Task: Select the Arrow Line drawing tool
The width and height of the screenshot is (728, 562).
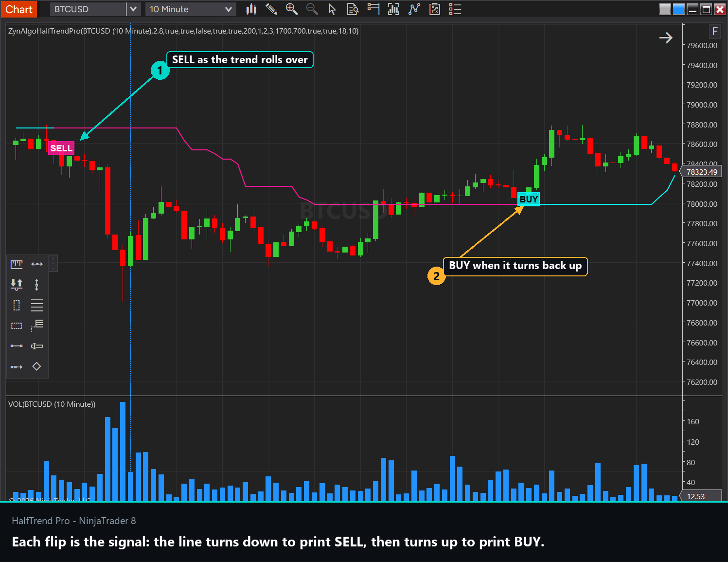Action: 17,366
